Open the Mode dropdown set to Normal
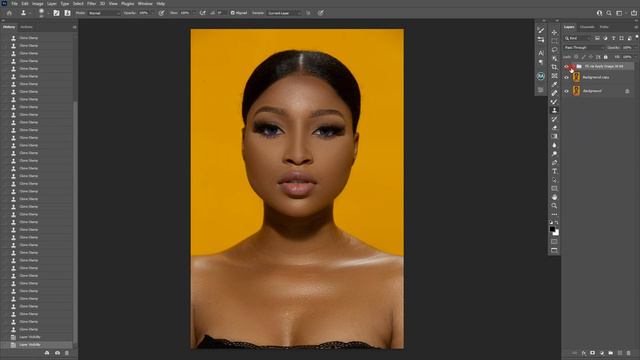 104,13
